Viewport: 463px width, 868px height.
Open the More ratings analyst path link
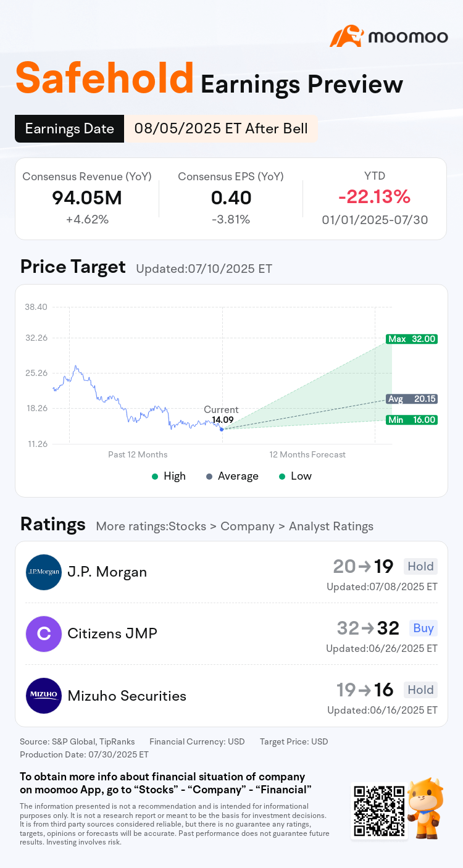(x=235, y=527)
